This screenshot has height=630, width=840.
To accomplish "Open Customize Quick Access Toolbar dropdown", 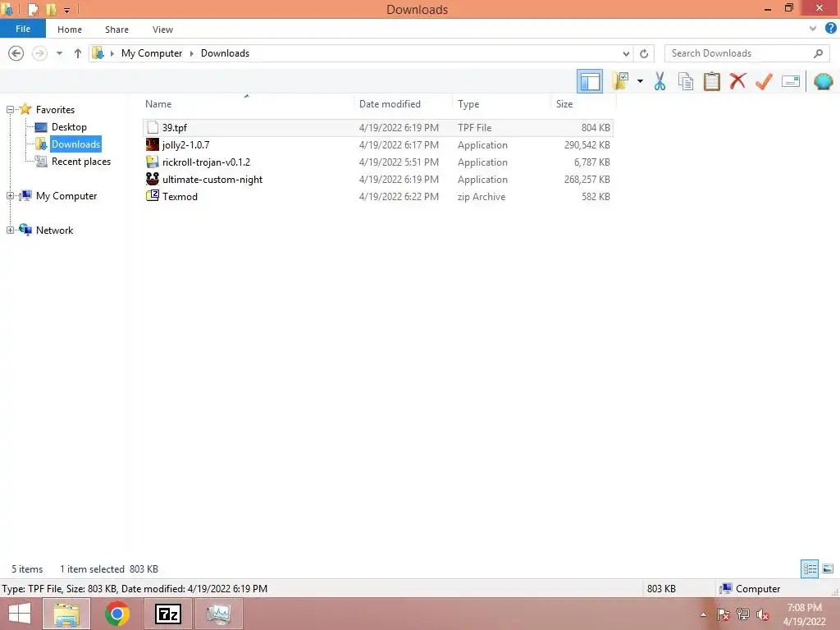I will pyautogui.click(x=67, y=10).
